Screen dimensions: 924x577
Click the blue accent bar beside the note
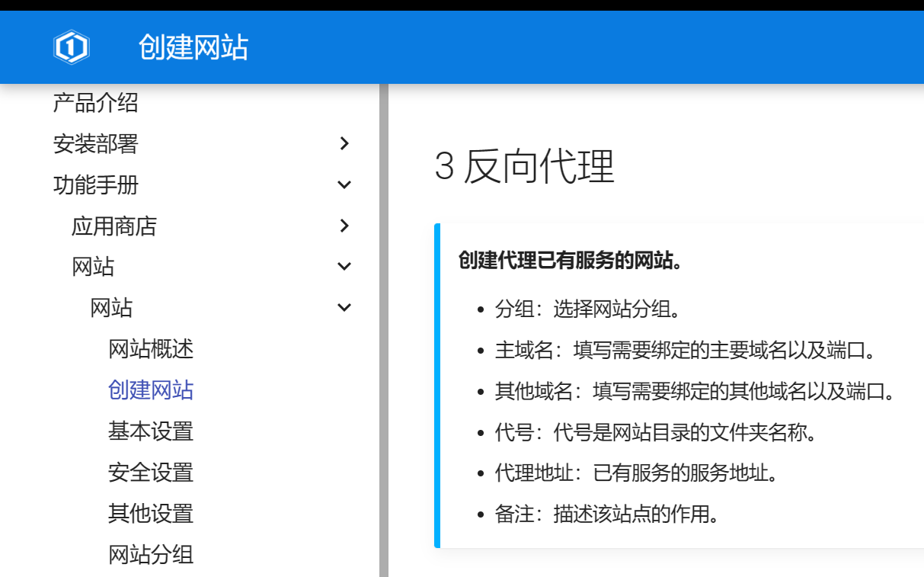click(437, 385)
